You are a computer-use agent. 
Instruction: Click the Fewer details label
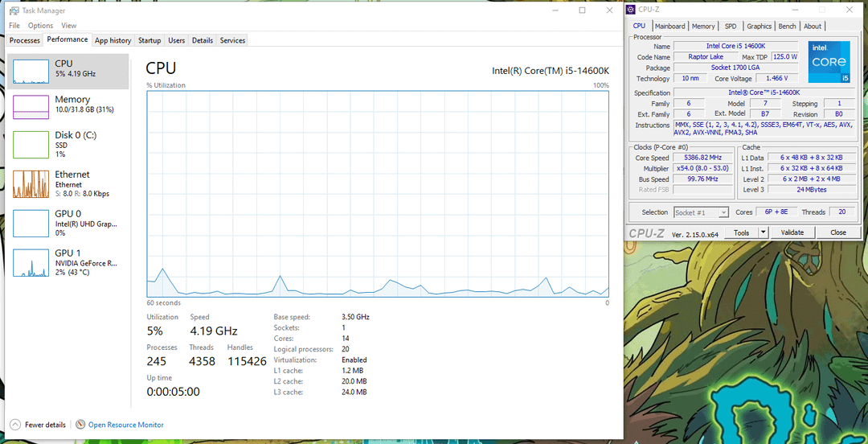tap(45, 425)
